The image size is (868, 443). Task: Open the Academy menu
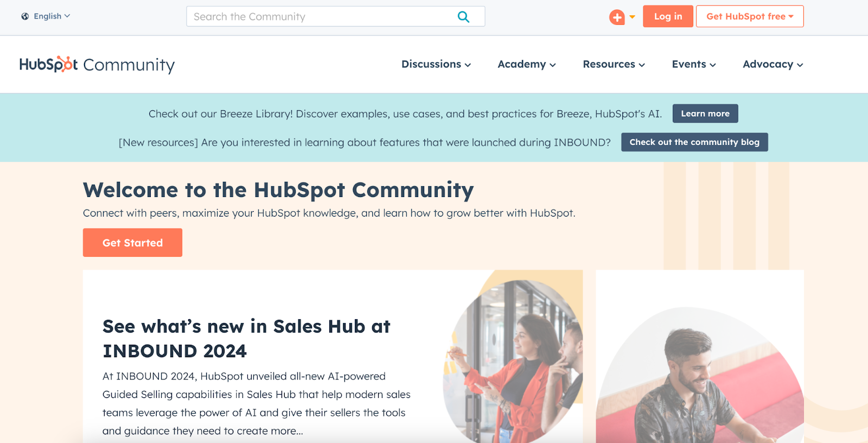coord(527,64)
